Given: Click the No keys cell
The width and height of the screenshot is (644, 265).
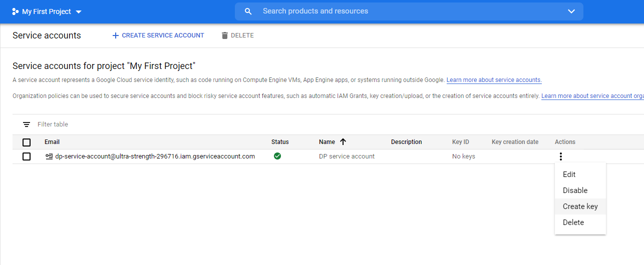Looking at the screenshot, I should pos(464,156).
